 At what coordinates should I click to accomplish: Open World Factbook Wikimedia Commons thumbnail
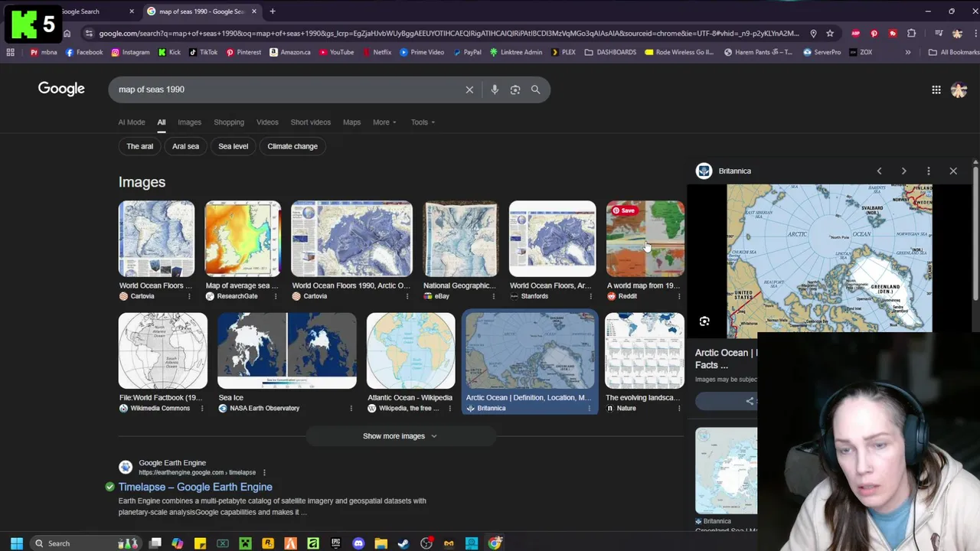click(162, 350)
